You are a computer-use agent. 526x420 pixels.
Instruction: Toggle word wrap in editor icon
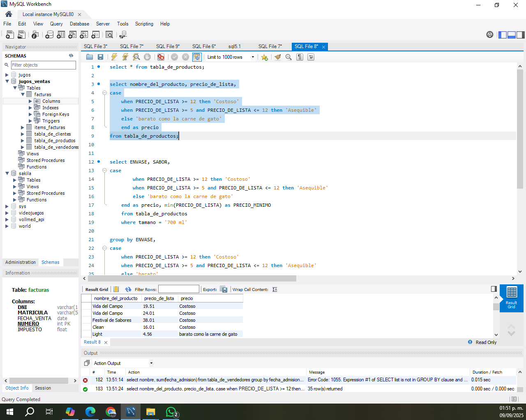[311, 57]
